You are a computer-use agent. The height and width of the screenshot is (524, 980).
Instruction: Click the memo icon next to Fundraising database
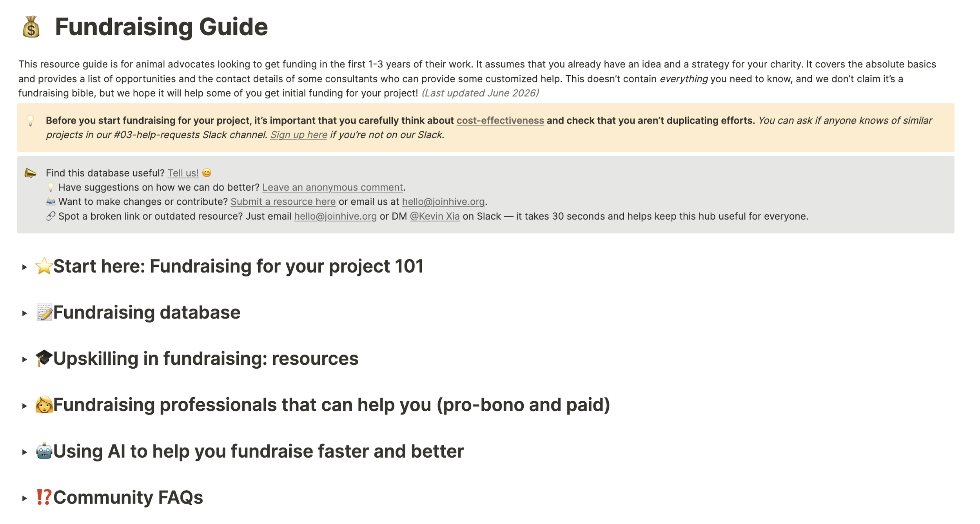click(44, 312)
